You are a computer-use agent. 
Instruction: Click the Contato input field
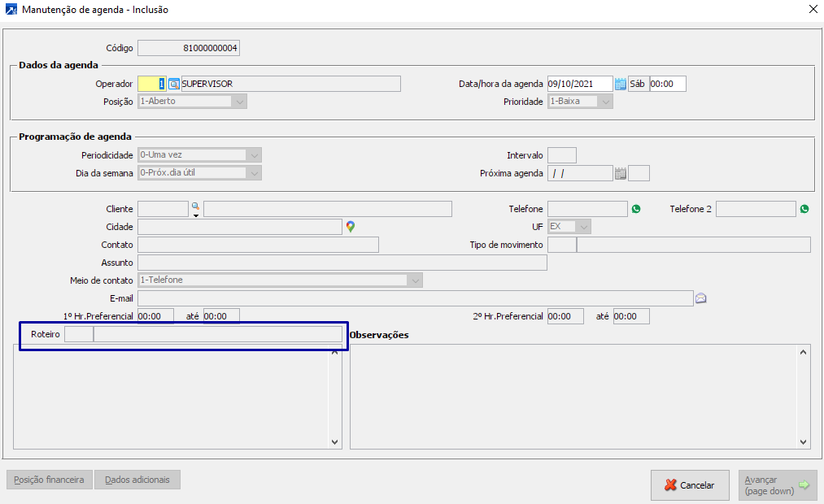click(x=258, y=244)
